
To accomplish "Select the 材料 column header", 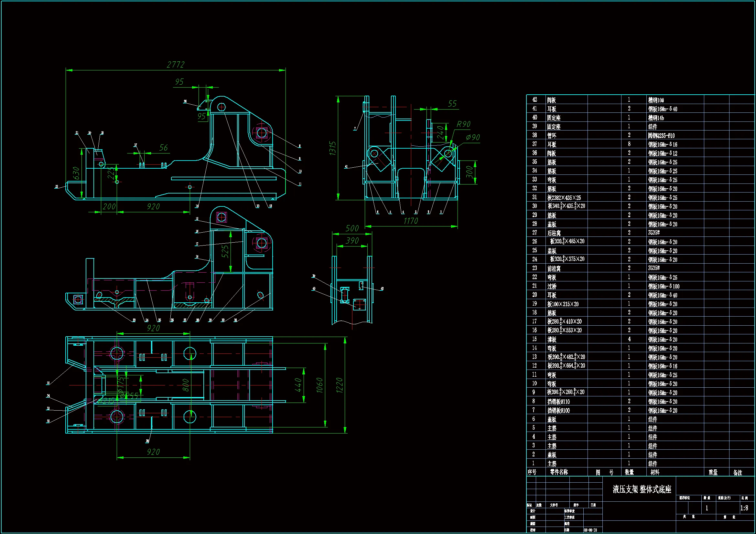I will click(655, 472).
